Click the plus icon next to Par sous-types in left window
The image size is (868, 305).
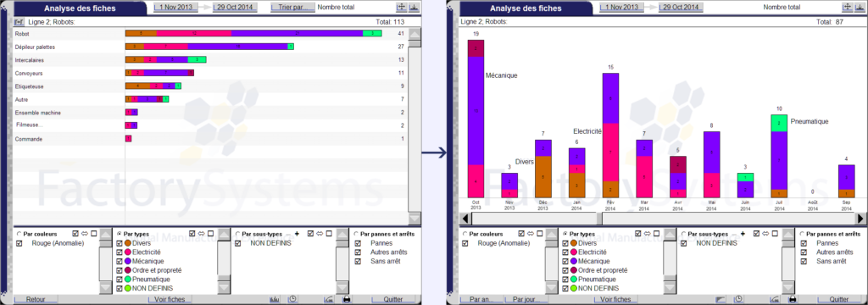pyautogui.click(x=297, y=234)
